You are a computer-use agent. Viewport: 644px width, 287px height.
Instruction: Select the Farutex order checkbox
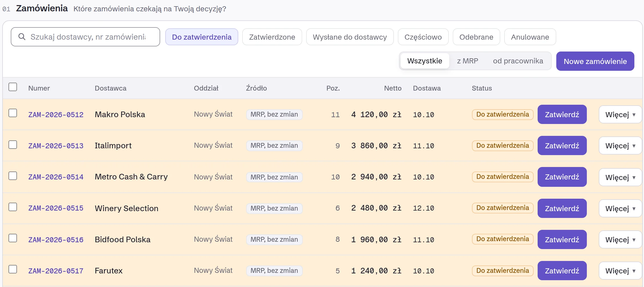[x=13, y=269]
